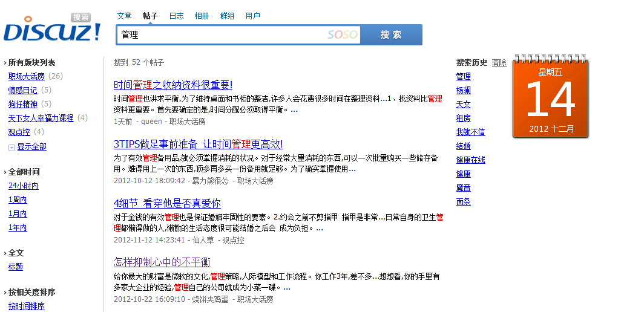Click the 全文 heading

pyautogui.click(x=16, y=253)
